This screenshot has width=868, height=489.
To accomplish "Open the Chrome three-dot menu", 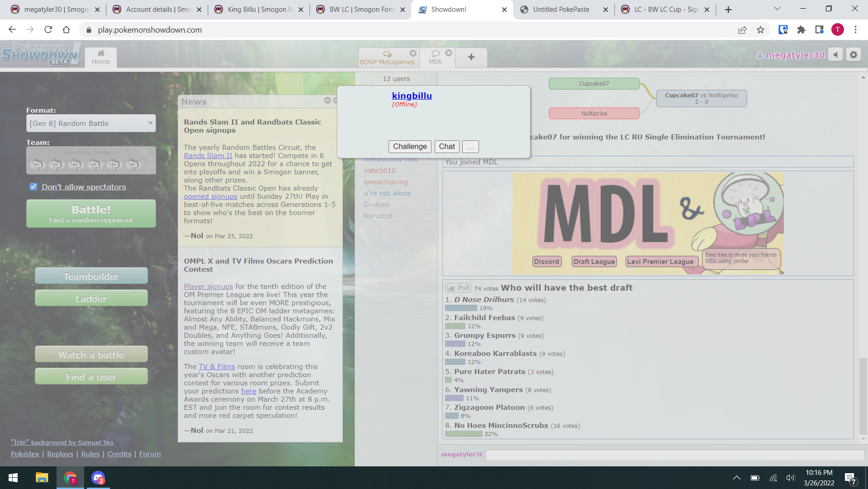I will coord(855,30).
